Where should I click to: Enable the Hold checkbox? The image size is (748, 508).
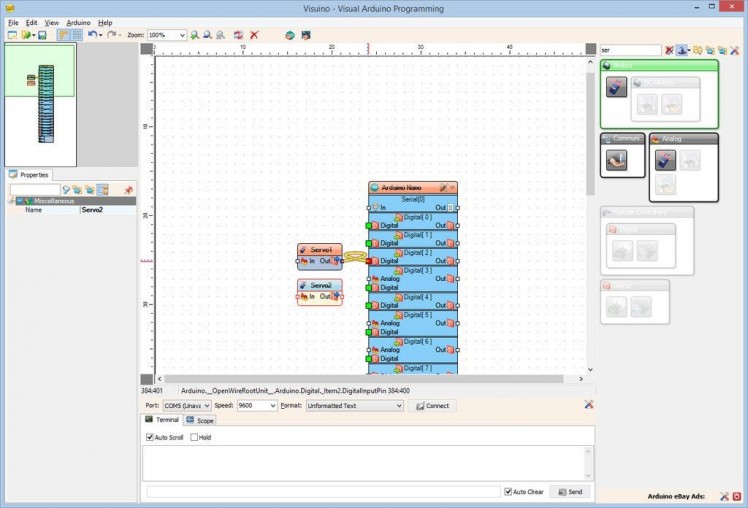pyautogui.click(x=195, y=437)
